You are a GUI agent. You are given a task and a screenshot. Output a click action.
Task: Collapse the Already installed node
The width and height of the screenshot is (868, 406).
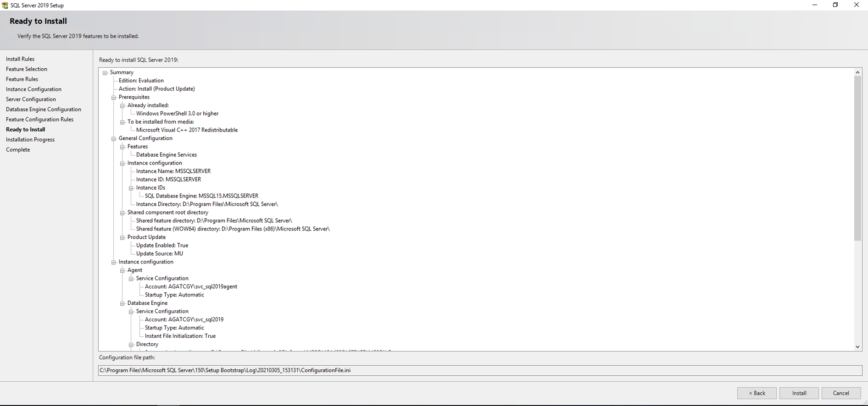122,105
